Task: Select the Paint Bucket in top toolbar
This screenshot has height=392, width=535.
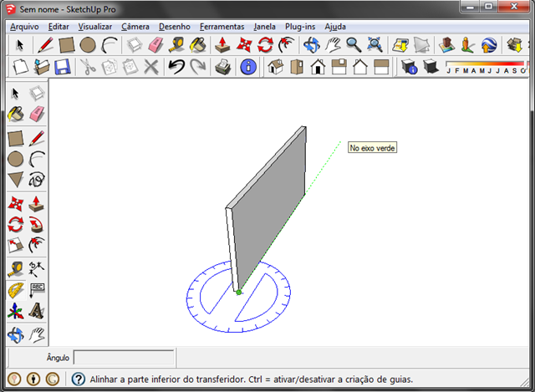Action: click(x=198, y=45)
